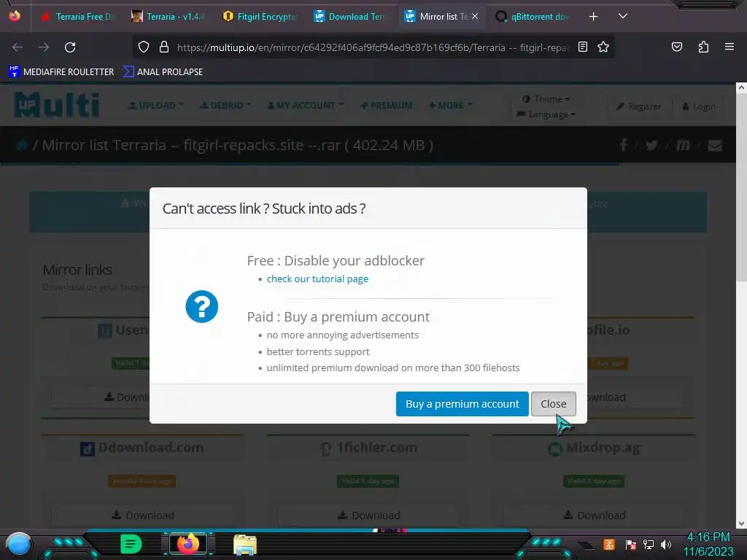This screenshot has height=560, width=747.
Task: Click Firefox icon on the taskbar
Action: [187, 544]
